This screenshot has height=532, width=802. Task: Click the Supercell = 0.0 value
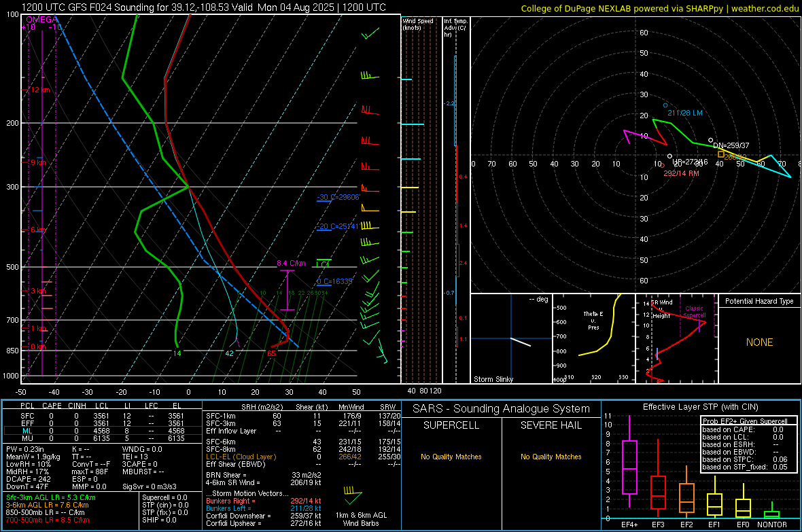164,497
